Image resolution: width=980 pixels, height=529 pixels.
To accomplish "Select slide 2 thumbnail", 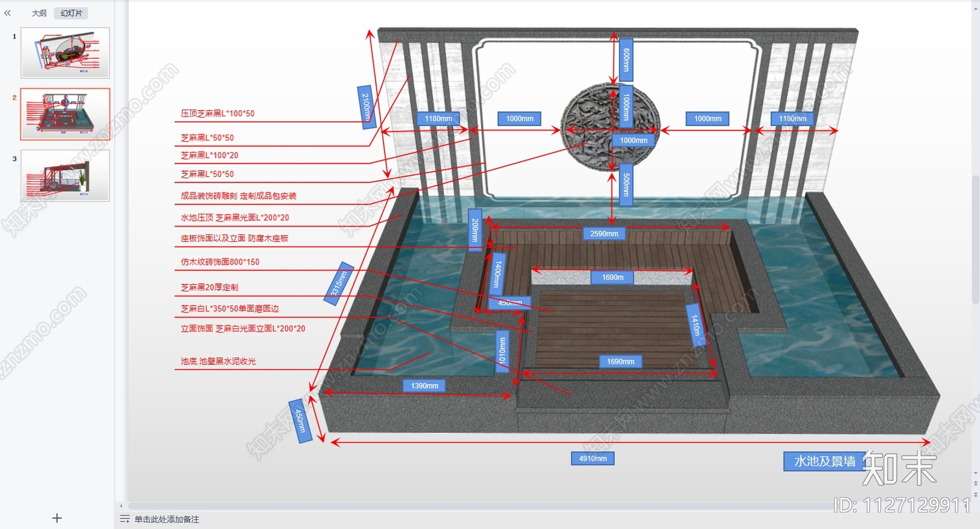I will pos(65,114).
